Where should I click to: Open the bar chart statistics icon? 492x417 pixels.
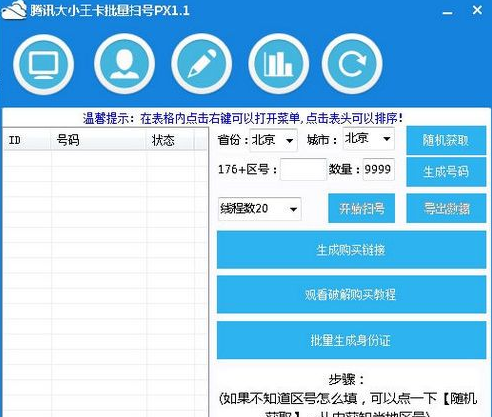pyautogui.click(x=278, y=64)
